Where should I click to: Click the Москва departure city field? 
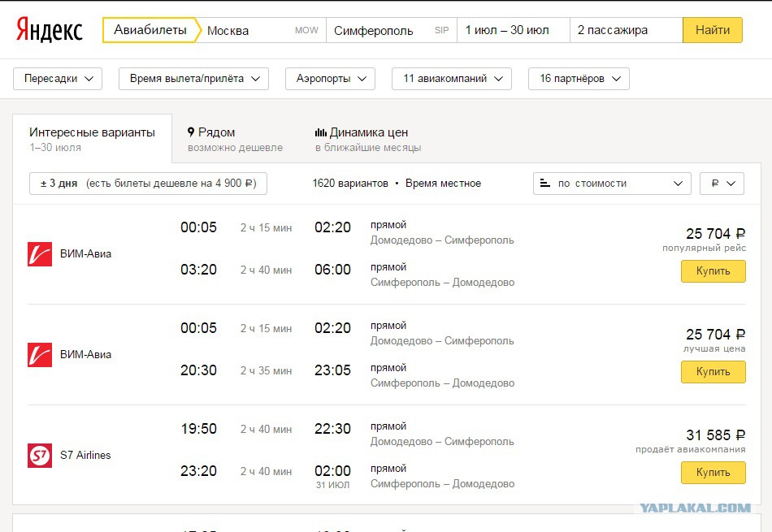point(261,30)
